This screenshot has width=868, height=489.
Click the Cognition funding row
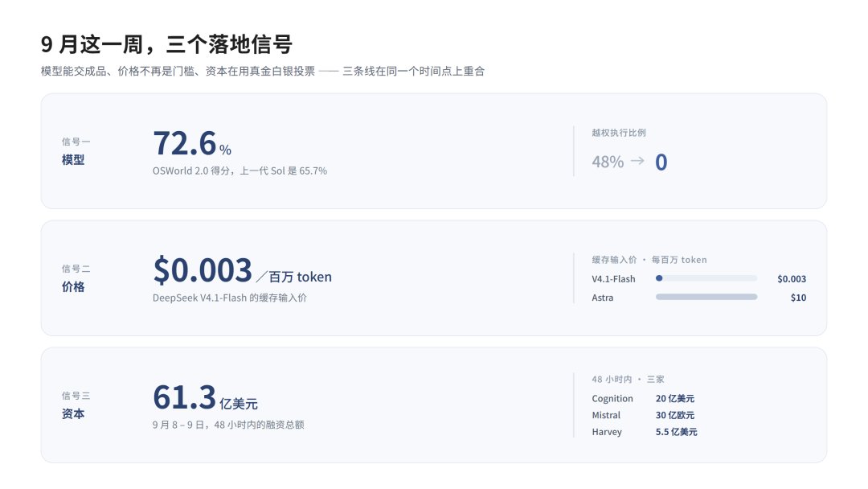click(x=643, y=399)
